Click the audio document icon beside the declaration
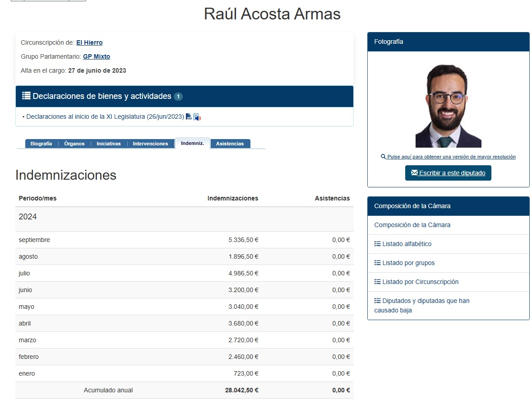This screenshot has width=532, height=405. [x=197, y=117]
